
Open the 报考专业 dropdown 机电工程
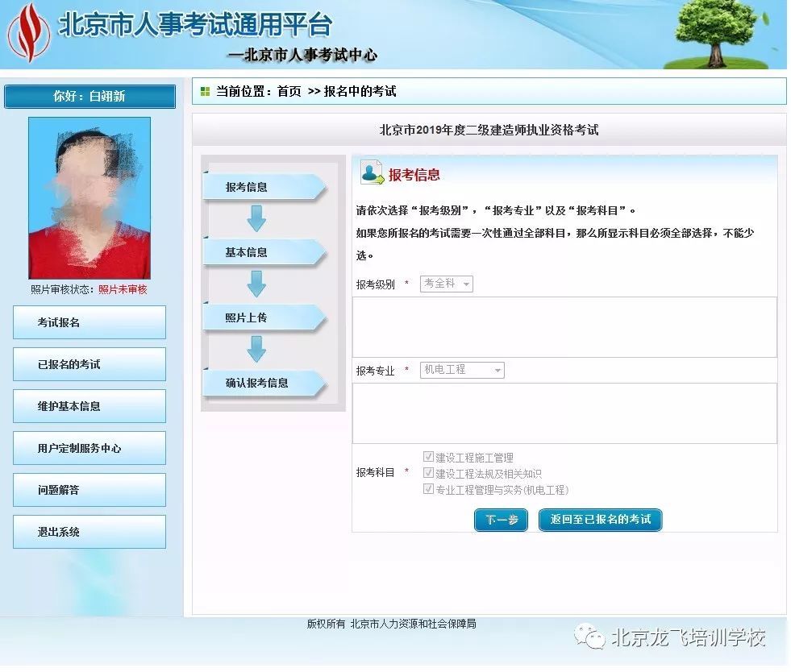462,370
